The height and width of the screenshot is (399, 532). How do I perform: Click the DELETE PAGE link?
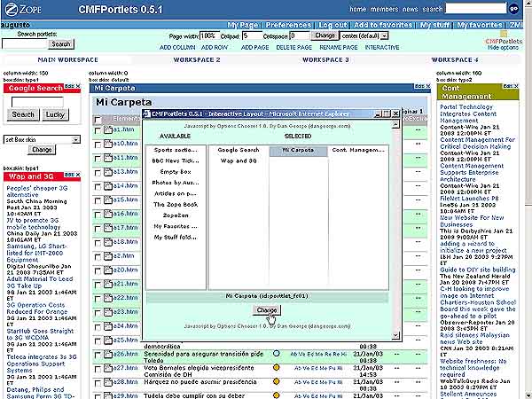(293, 48)
